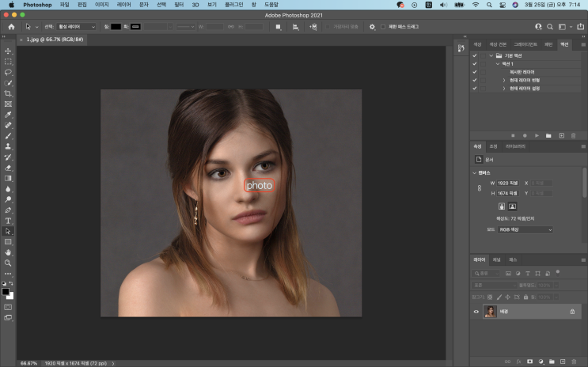
Task: Open the 레이어 menu
Action: coord(123,5)
